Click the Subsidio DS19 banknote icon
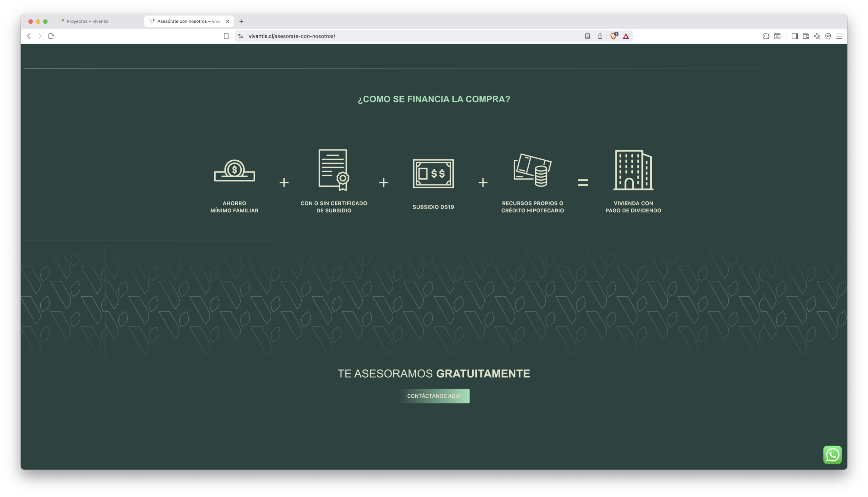This screenshot has height=497, width=868. [433, 173]
